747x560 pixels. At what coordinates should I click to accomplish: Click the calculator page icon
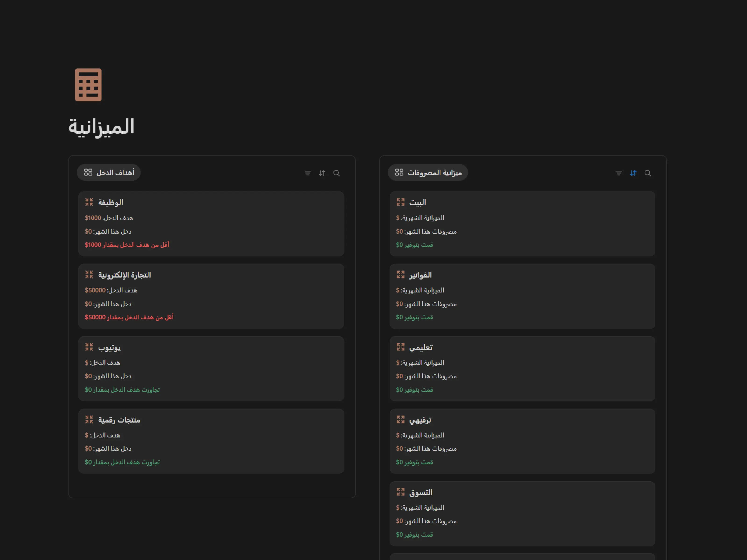pos(88,85)
